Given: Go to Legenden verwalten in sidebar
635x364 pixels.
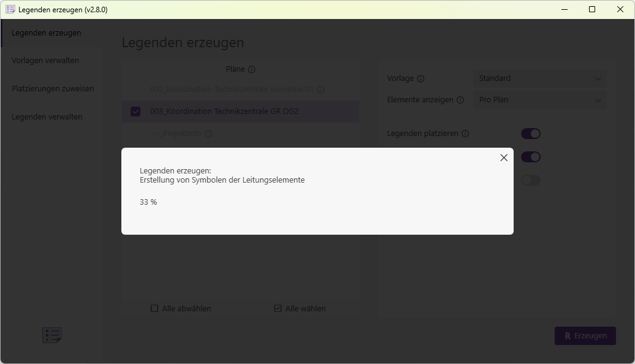Looking at the screenshot, I should [x=47, y=117].
